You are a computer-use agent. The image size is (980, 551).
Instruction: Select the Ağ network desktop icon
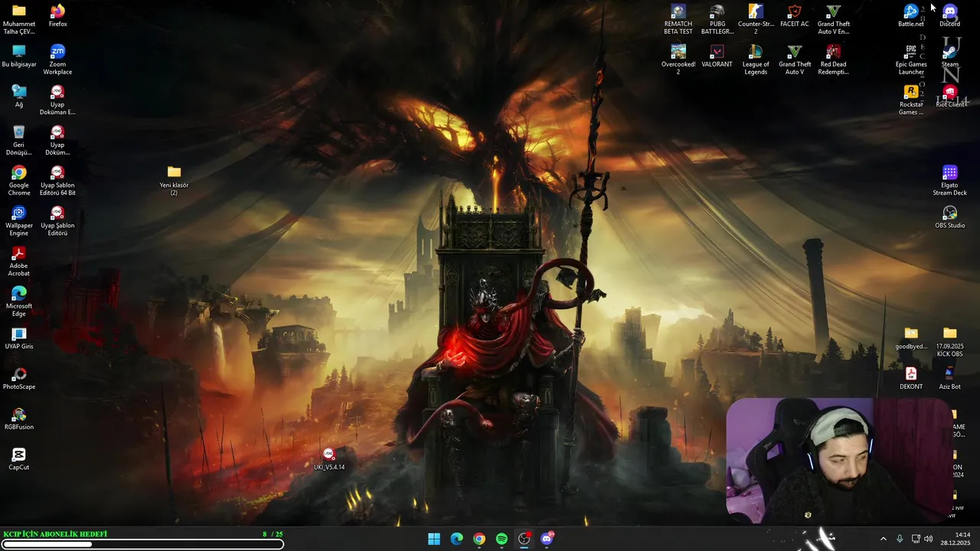19,96
